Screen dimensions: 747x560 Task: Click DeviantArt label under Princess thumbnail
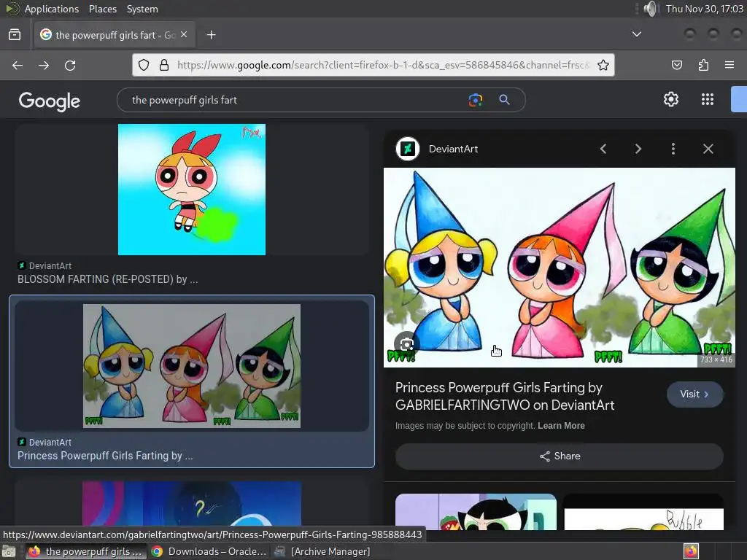(50, 443)
